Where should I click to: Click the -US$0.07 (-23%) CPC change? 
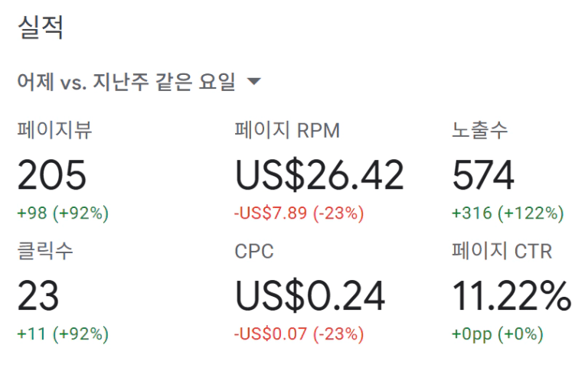pyautogui.click(x=299, y=334)
